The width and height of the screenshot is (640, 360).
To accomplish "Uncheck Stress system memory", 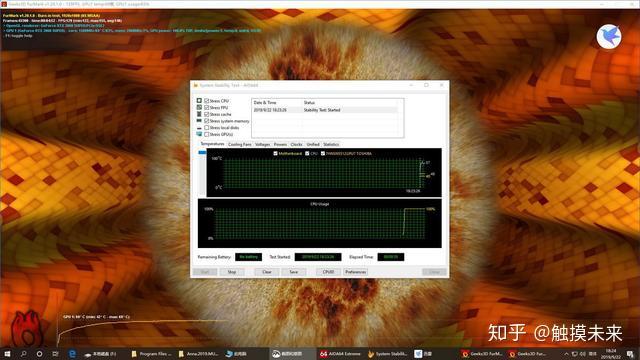I will [x=207, y=121].
